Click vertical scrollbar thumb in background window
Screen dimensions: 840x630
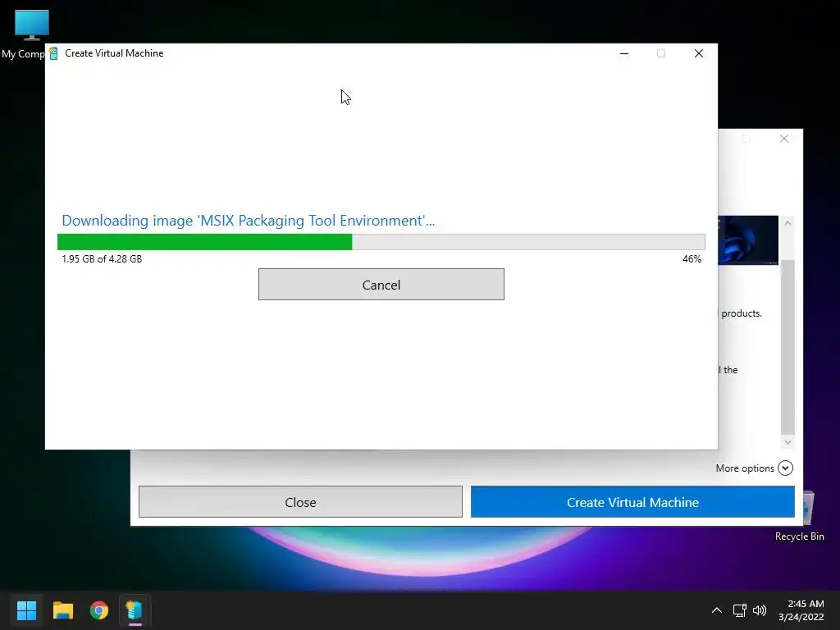coord(787,347)
